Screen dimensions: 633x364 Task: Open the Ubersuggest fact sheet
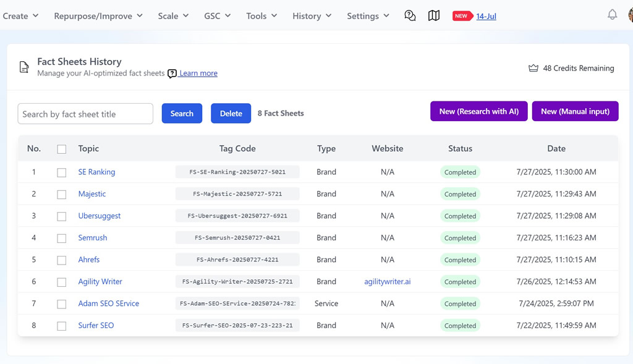click(x=100, y=216)
